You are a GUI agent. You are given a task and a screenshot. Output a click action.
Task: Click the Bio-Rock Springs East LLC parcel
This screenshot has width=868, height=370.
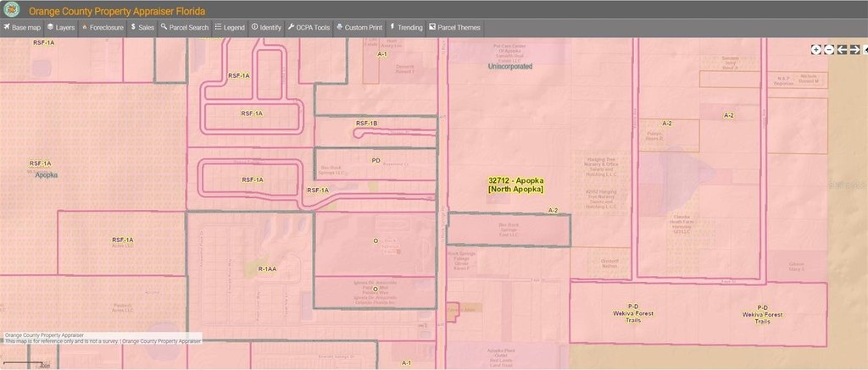pyautogui.click(x=509, y=230)
